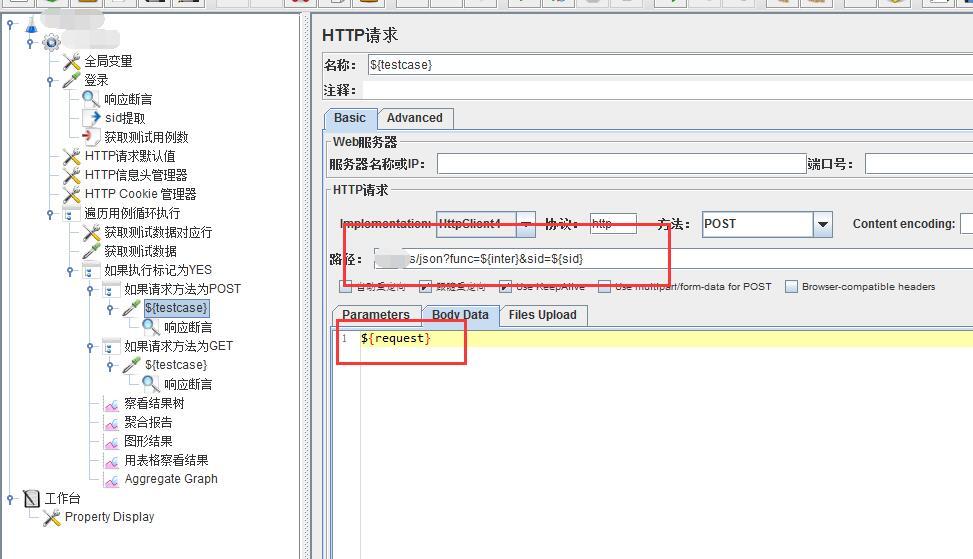Collapse the 如果执行标记为YES tree node
Viewport: 973px width, 559px height.
(70, 271)
